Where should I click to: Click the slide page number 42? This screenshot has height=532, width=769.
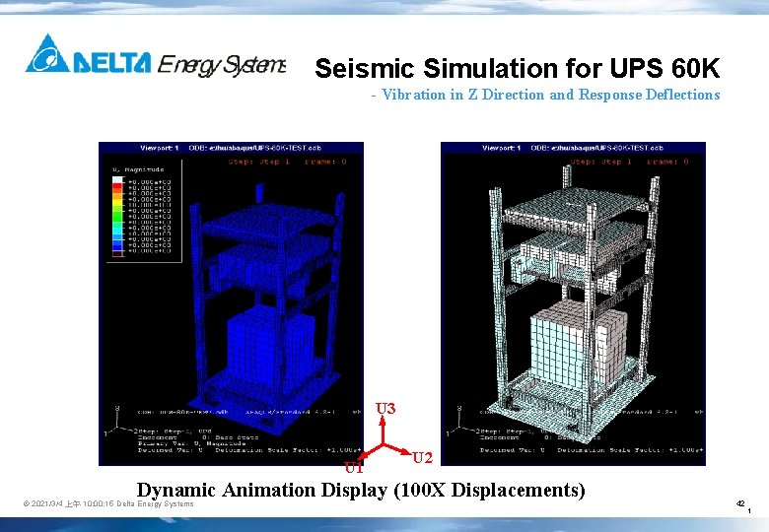click(740, 503)
